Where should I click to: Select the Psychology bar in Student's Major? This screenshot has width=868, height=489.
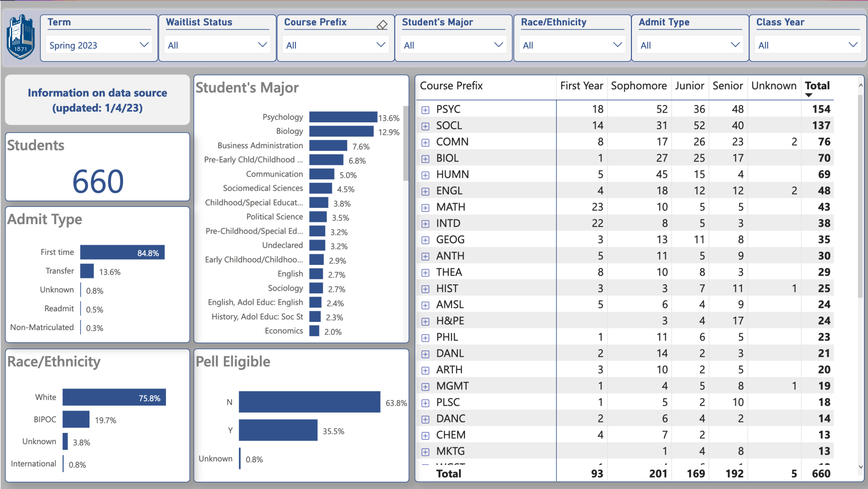[343, 117]
